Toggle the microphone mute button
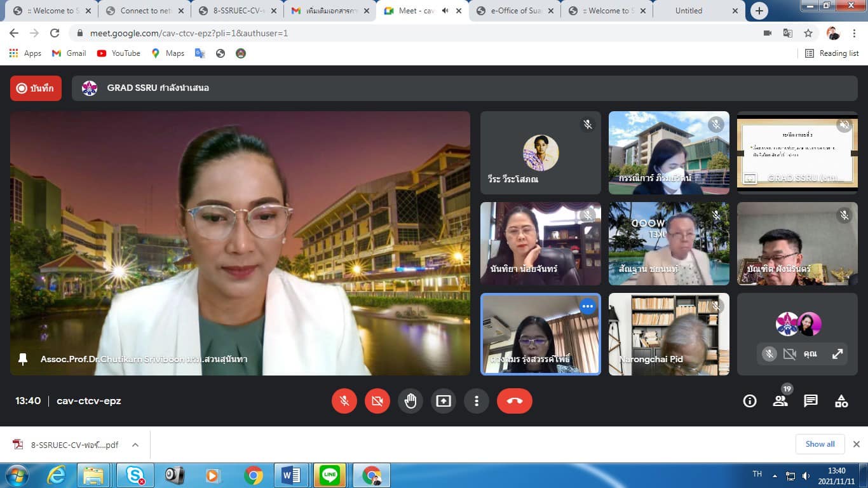 point(344,401)
